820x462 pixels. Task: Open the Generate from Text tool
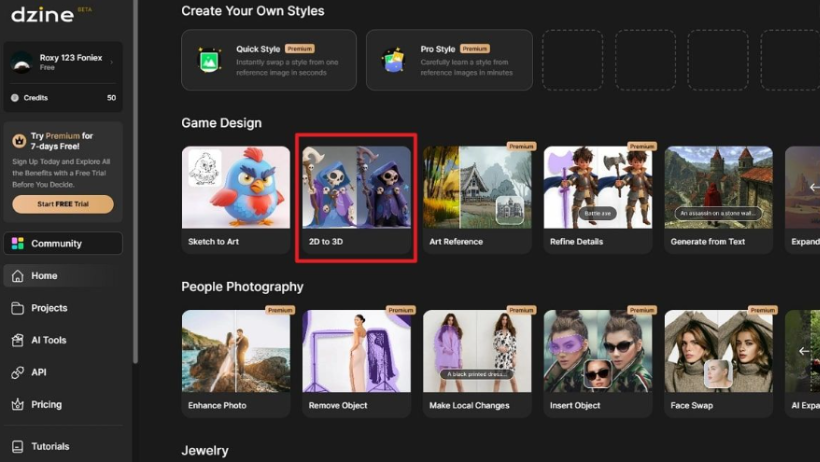point(719,200)
